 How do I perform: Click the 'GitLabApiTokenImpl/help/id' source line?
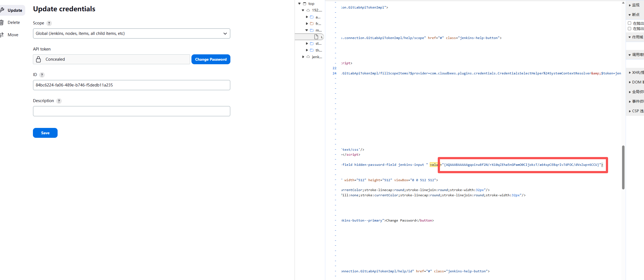pyautogui.click(x=415, y=271)
